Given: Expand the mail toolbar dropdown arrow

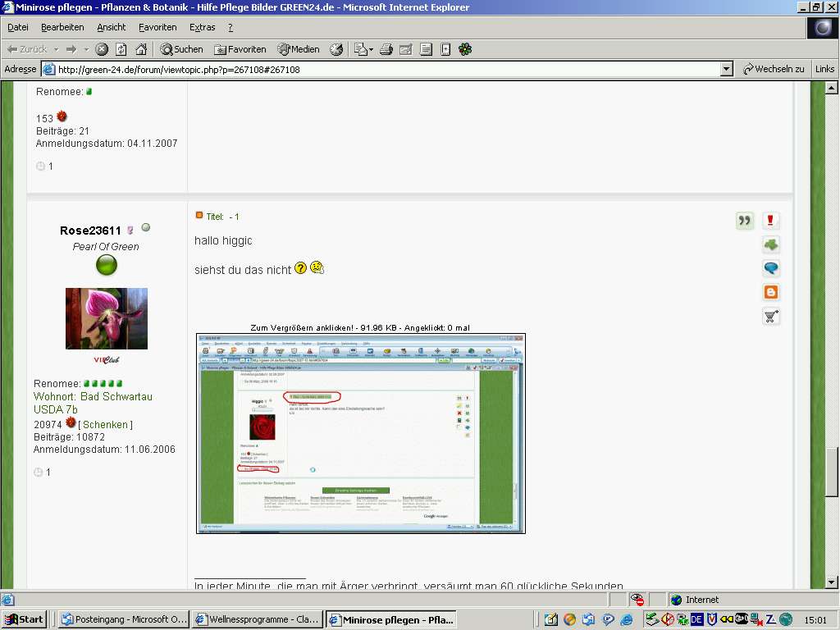Looking at the screenshot, I should (x=371, y=49).
